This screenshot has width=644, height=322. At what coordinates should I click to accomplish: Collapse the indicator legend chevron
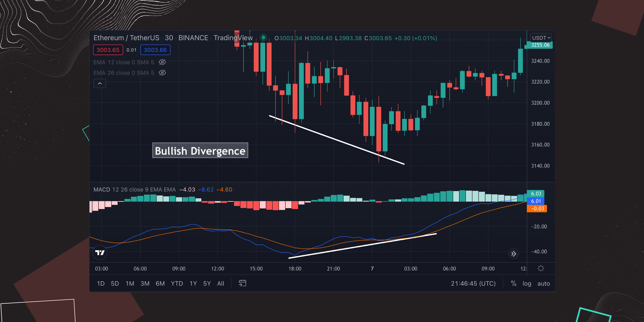(x=100, y=83)
